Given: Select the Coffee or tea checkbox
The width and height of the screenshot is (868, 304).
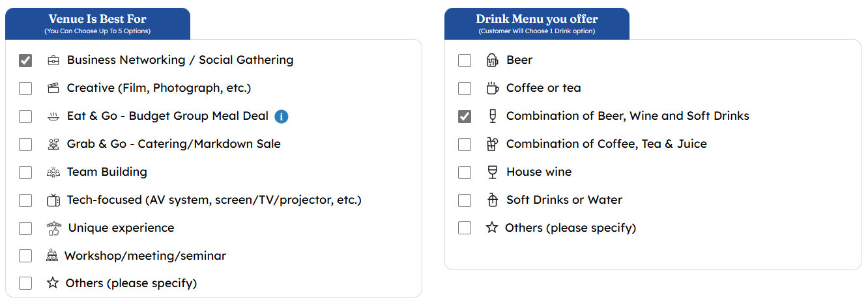Looking at the screenshot, I should coord(465,89).
